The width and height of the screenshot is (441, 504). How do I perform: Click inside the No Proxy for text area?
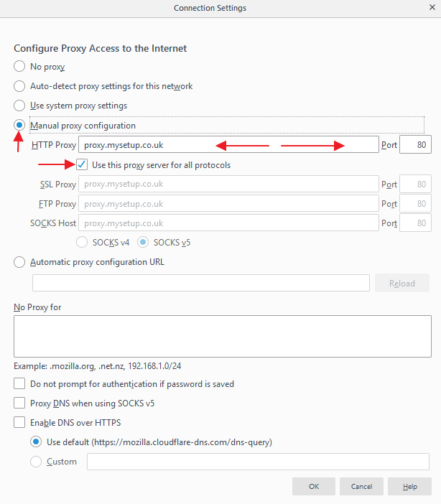coord(222,336)
